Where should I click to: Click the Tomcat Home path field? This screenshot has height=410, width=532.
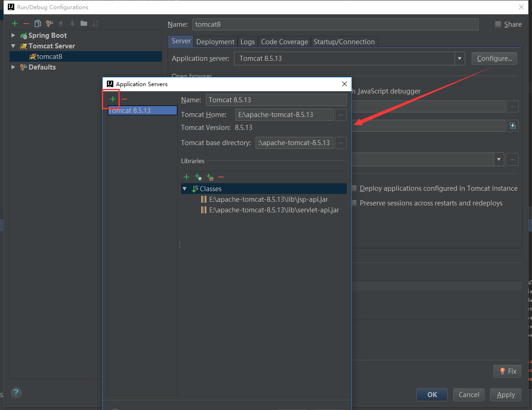pos(284,115)
